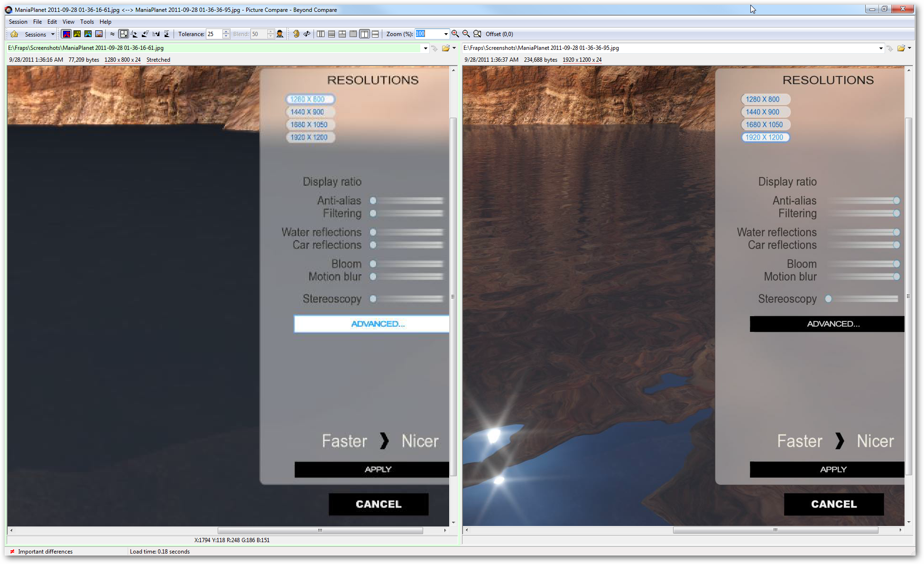Image resolution: width=924 pixels, height=564 pixels.
Task: Click the zoom in magnifier icon
Action: coord(455,34)
